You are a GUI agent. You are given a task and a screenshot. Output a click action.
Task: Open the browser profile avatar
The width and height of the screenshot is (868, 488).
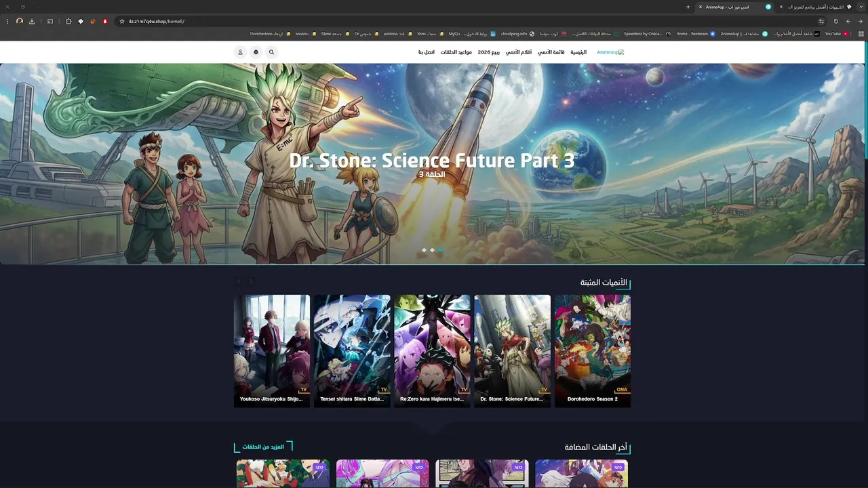click(20, 21)
